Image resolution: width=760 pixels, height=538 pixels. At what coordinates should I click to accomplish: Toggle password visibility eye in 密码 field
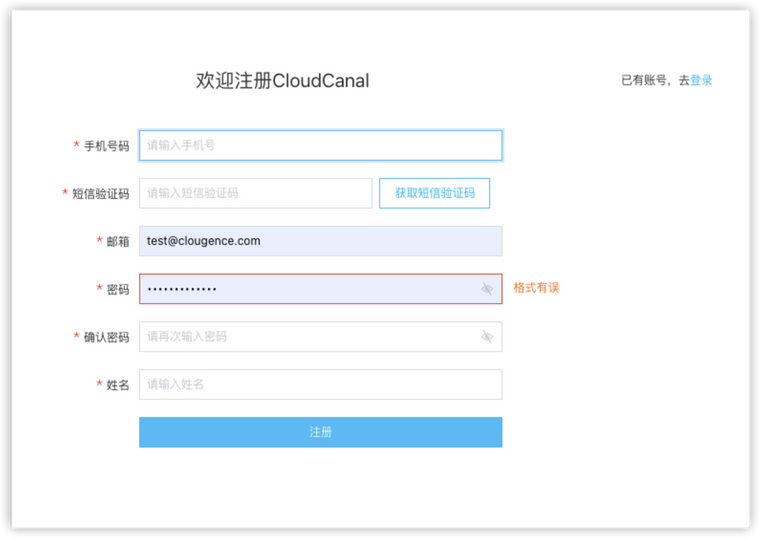pos(487,289)
